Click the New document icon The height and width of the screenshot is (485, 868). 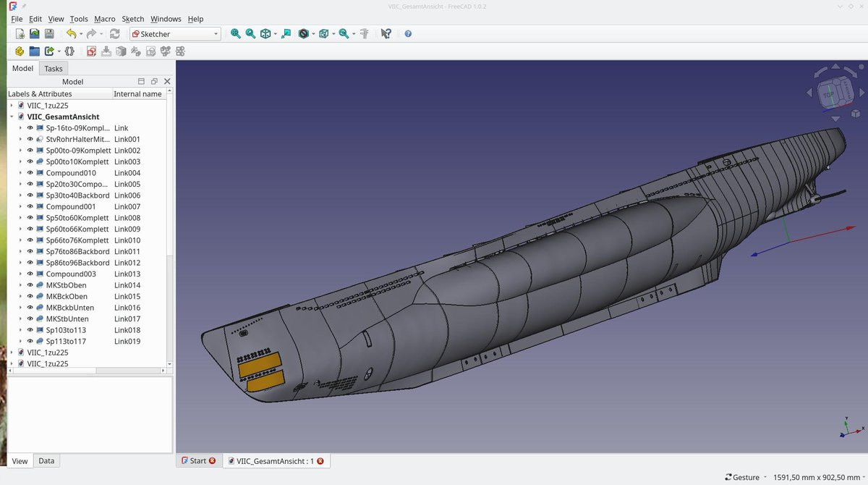click(20, 34)
